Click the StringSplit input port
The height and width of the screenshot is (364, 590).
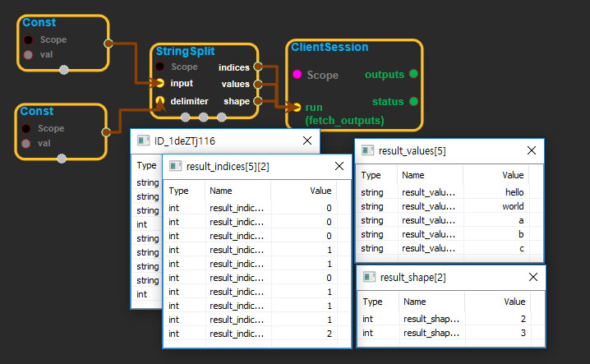point(161,83)
